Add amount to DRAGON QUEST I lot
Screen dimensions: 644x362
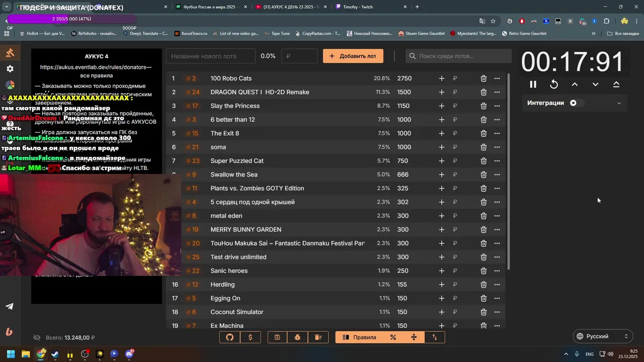point(441,92)
